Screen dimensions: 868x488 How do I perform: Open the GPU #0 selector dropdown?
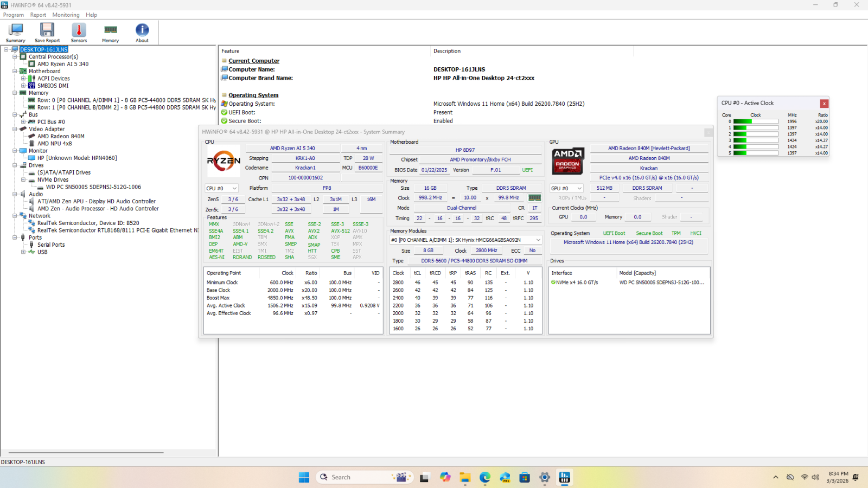(567, 188)
